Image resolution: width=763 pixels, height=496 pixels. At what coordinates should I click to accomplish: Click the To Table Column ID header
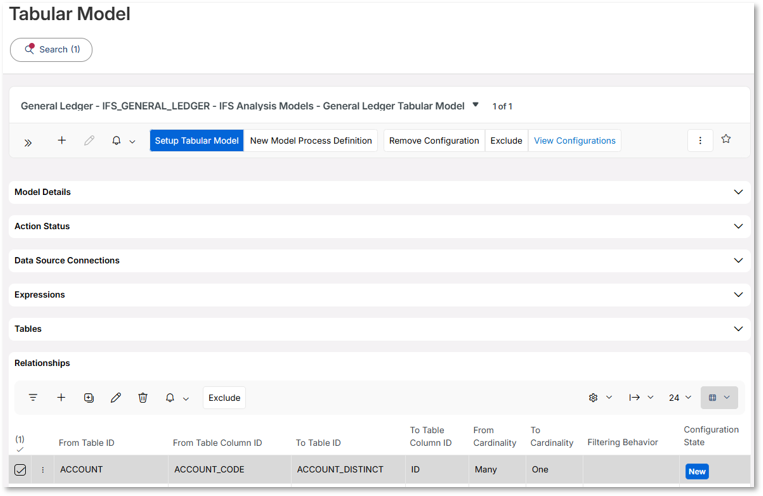click(x=431, y=437)
